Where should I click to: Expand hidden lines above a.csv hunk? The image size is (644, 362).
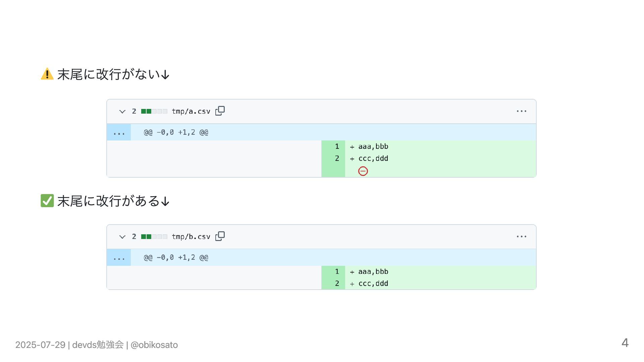pyautogui.click(x=119, y=132)
